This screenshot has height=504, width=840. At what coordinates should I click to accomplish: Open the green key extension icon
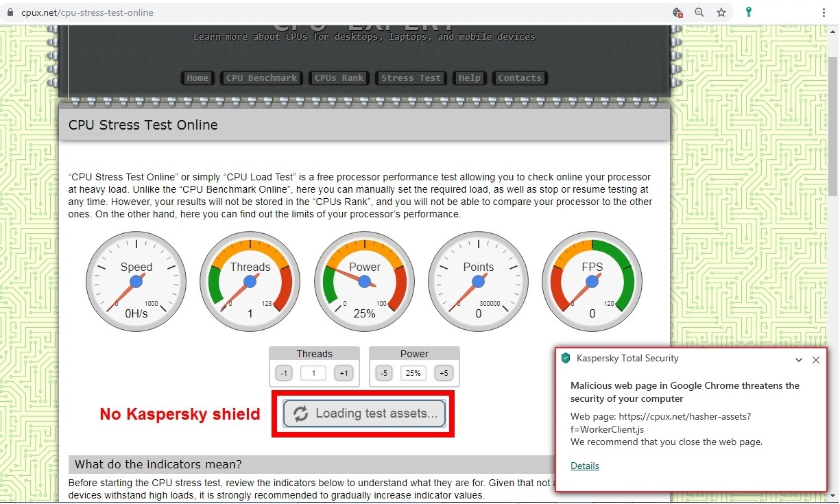749,12
